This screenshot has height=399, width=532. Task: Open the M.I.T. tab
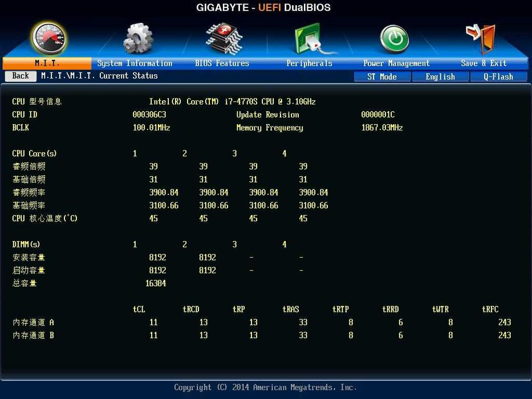click(47, 63)
